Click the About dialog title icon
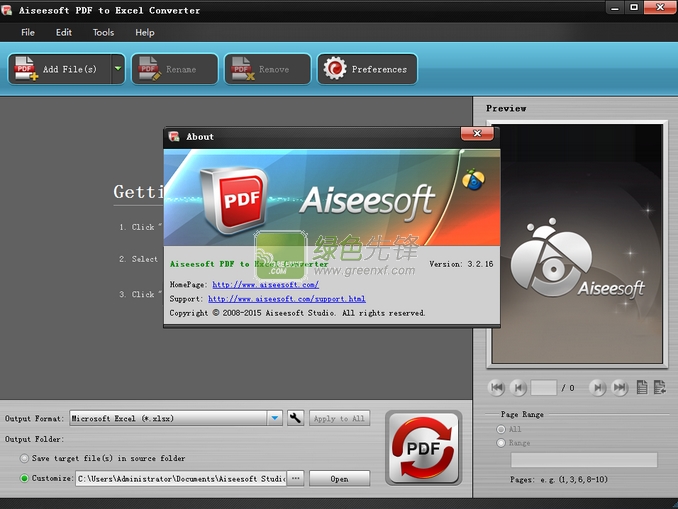Screen dimensions: 678x509 (174, 137)
